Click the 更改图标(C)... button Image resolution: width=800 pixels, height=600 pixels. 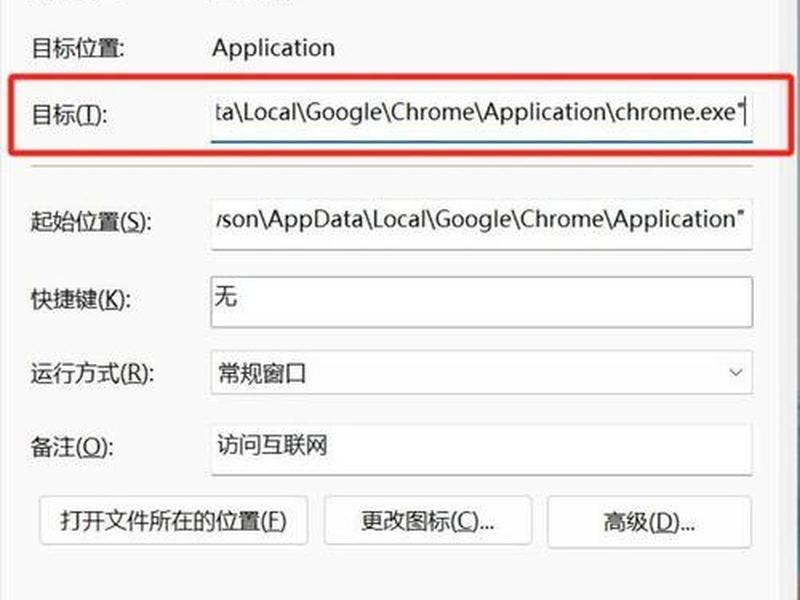coord(428,521)
